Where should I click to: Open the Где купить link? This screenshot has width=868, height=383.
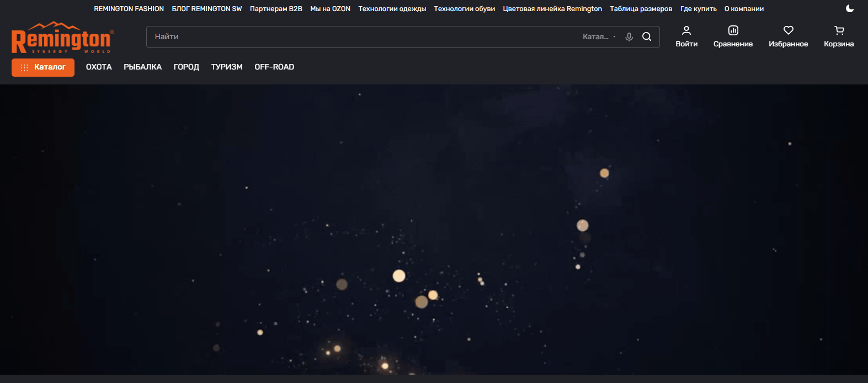coord(698,9)
